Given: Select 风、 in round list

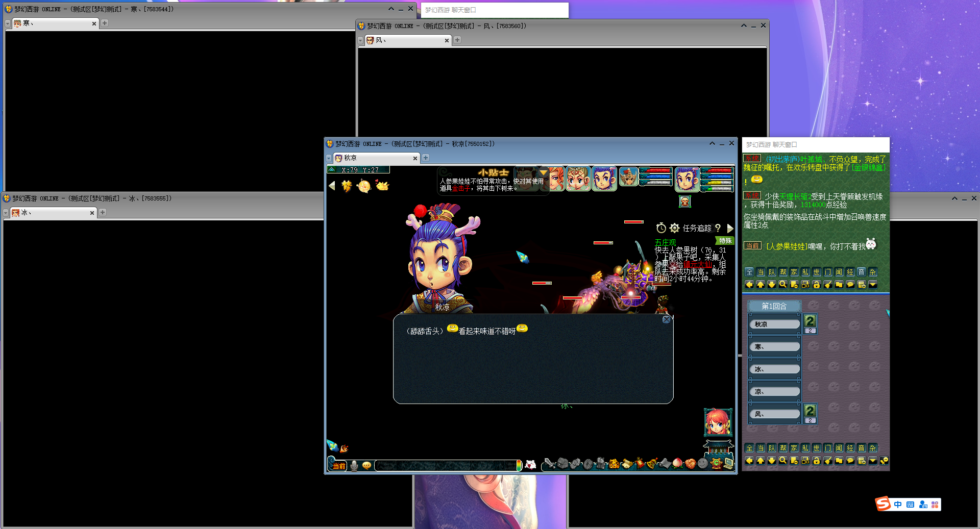Looking at the screenshot, I should point(774,414).
